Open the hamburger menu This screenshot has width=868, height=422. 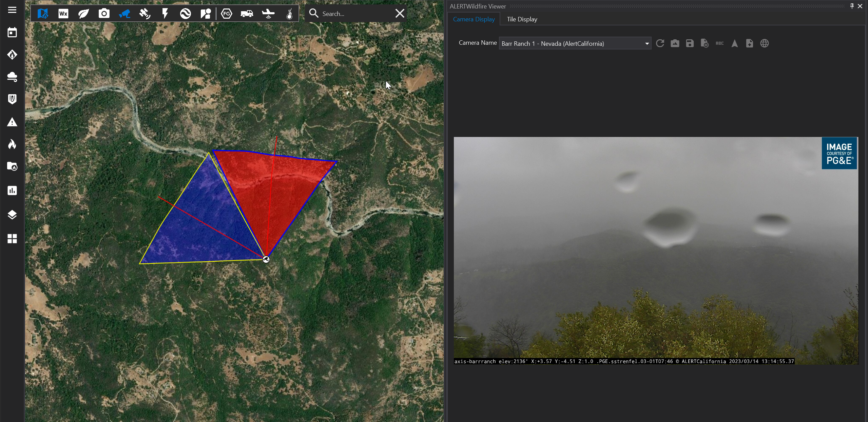click(x=12, y=10)
